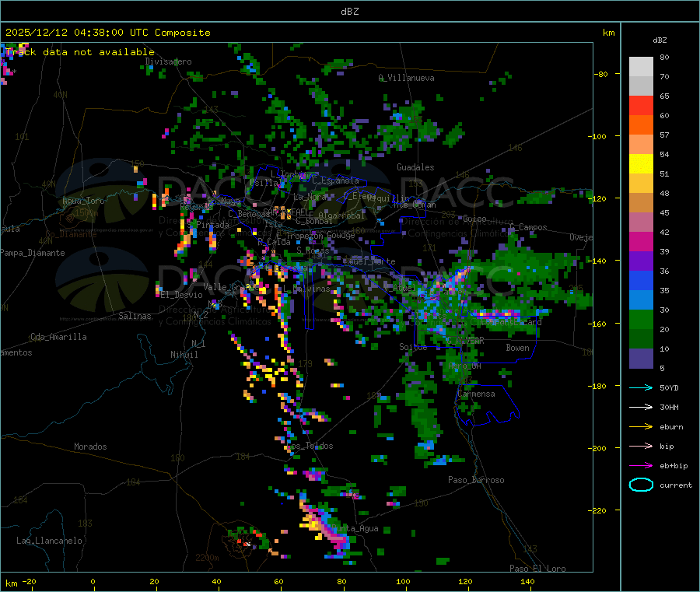Pick the bright yellow 51-54 dBZ band
700x592 pixels.
[641, 164]
